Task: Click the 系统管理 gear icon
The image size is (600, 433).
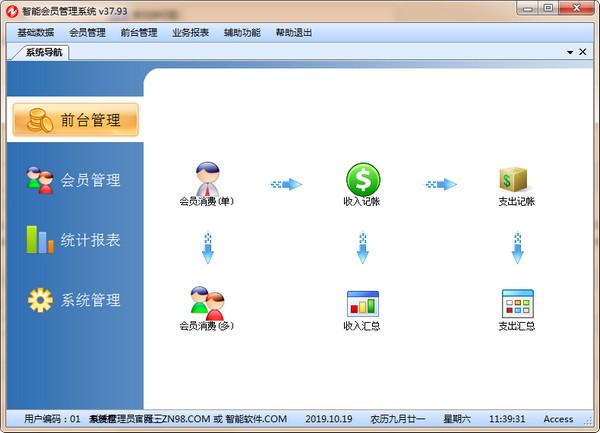Action: 40,300
